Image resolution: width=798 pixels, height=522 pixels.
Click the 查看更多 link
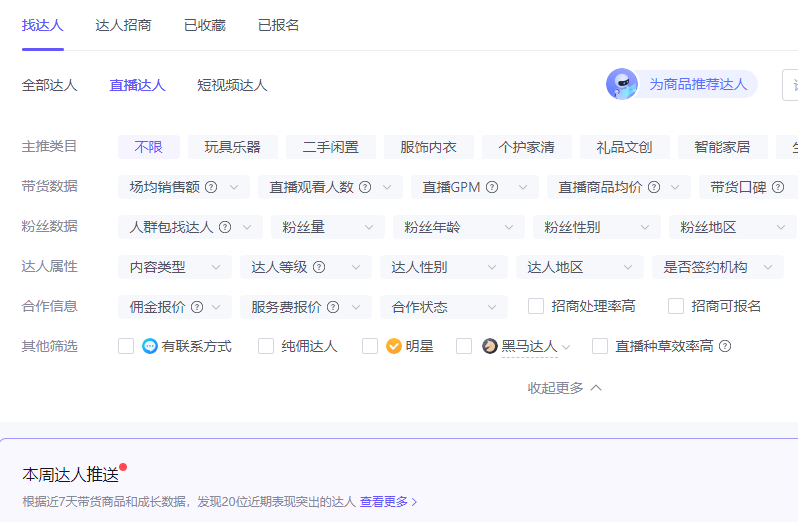pos(388,502)
